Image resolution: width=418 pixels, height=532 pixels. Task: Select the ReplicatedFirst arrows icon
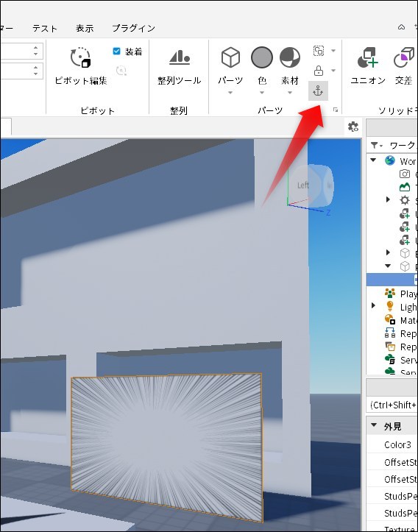pyautogui.click(x=390, y=333)
